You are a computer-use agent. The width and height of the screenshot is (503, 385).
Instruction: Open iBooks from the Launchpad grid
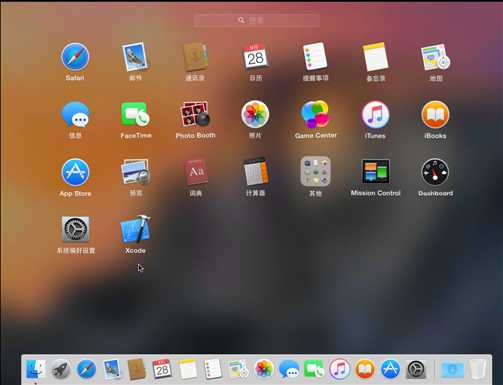tap(435, 114)
